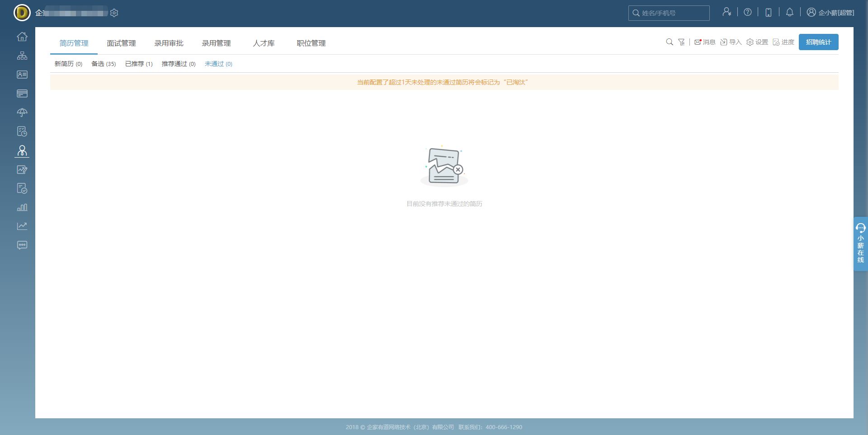868x435 pixels.
Task: Click the mobile phone icon in top bar
Action: pos(769,12)
